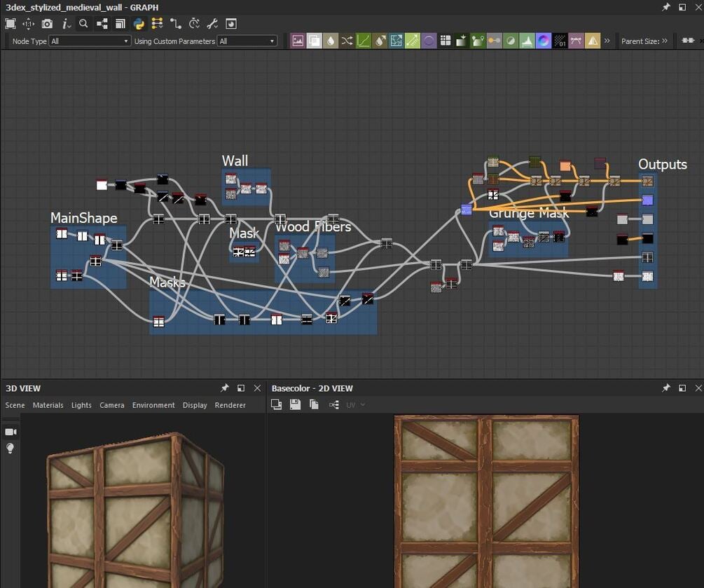The height and width of the screenshot is (588, 704).
Task: Click the yellow node alignment icon
Action: 157,24
